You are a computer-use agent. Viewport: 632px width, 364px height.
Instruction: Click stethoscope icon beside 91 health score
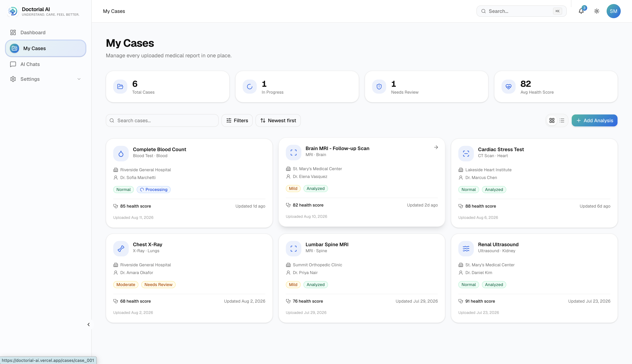click(x=461, y=301)
